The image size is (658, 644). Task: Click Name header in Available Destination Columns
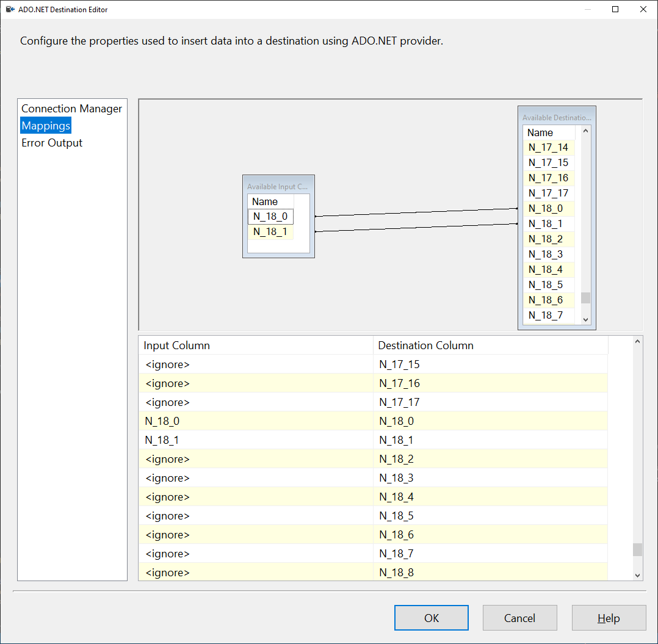click(549, 132)
